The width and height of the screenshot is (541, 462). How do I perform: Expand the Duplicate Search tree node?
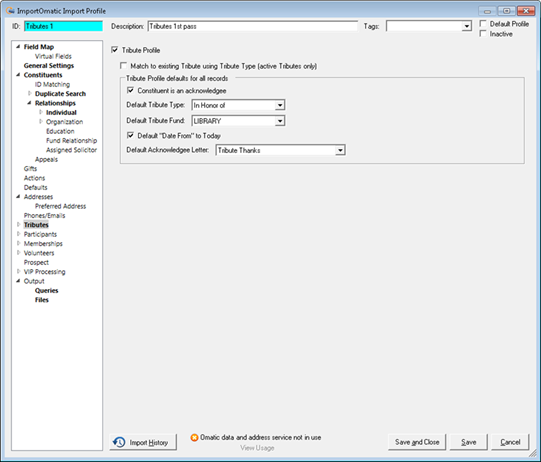[29, 93]
